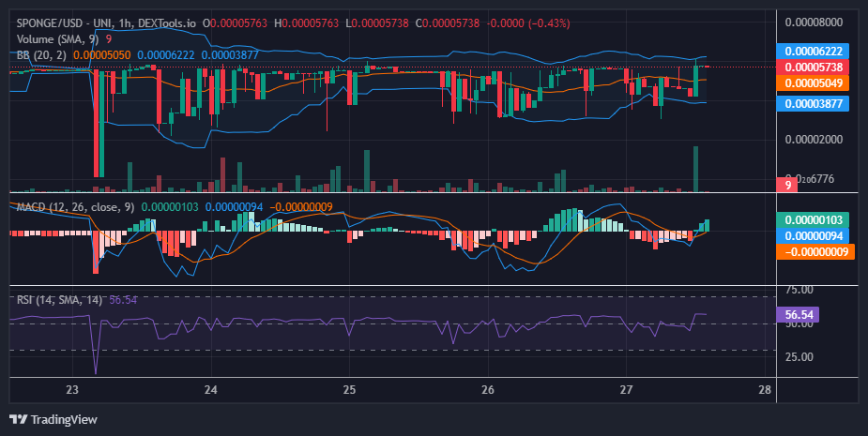Click the red volume label 9
This screenshot has width=868, height=436.
787,185
